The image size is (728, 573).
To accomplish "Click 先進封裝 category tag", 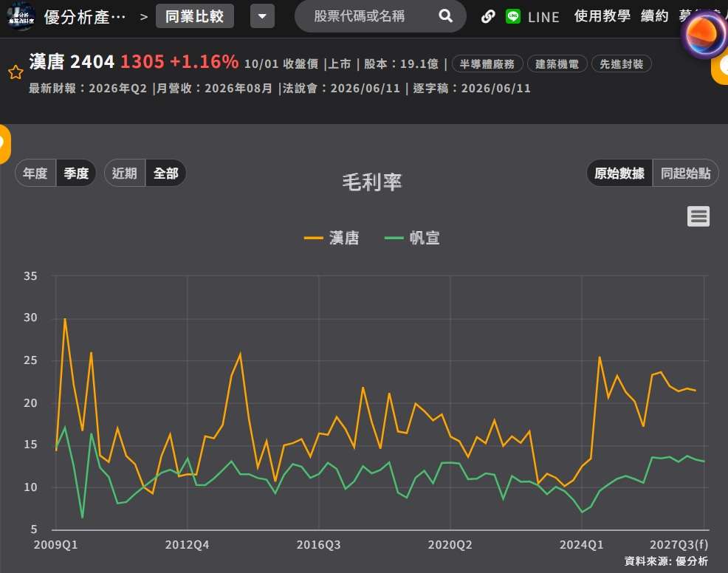I will 621,64.
